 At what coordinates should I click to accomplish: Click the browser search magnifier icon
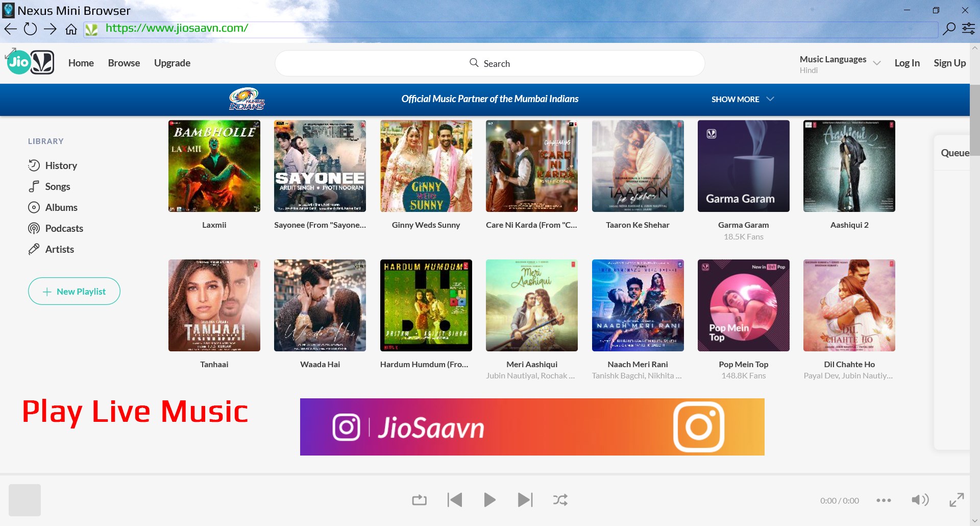pyautogui.click(x=949, y=29)
